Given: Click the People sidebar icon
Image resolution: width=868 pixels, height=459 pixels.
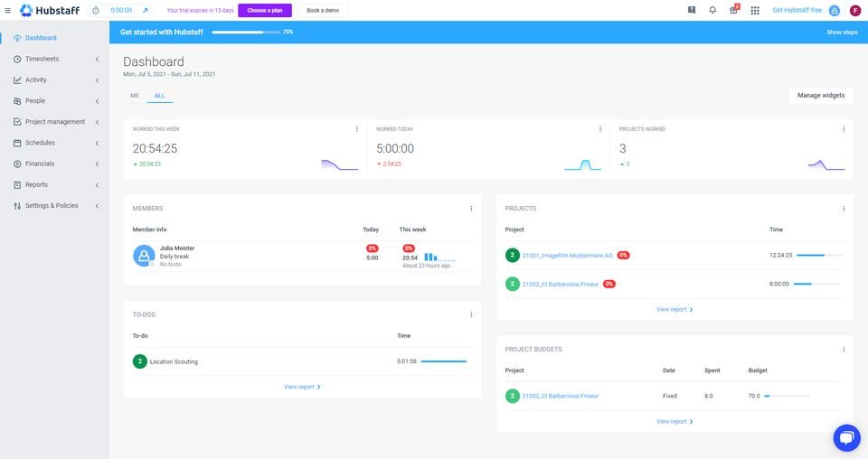Looking at the screenshot, I should click(x=17, y=101).
